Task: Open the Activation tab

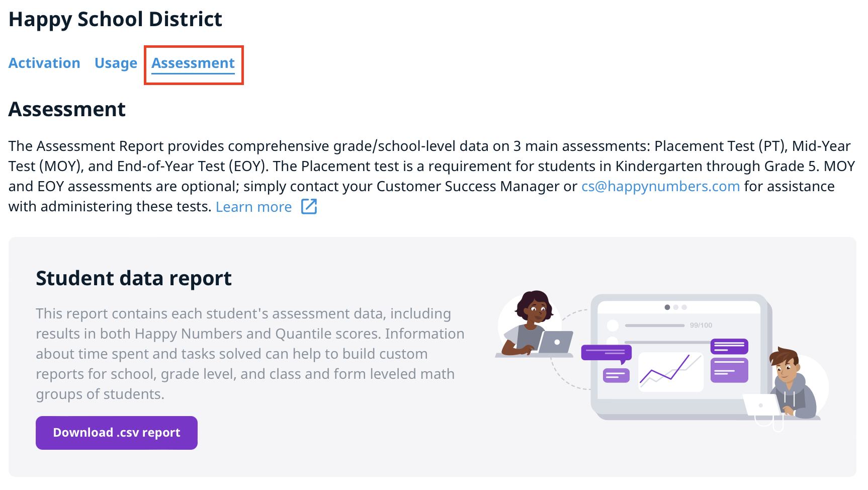Action: (x=44, y=63)
